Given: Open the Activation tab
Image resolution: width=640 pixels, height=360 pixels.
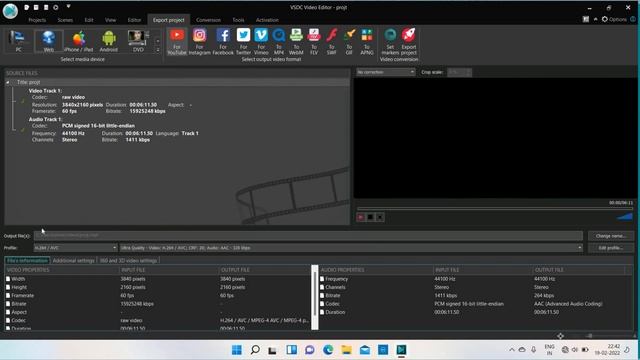Looking at the screenshot, I should (267, 20).
